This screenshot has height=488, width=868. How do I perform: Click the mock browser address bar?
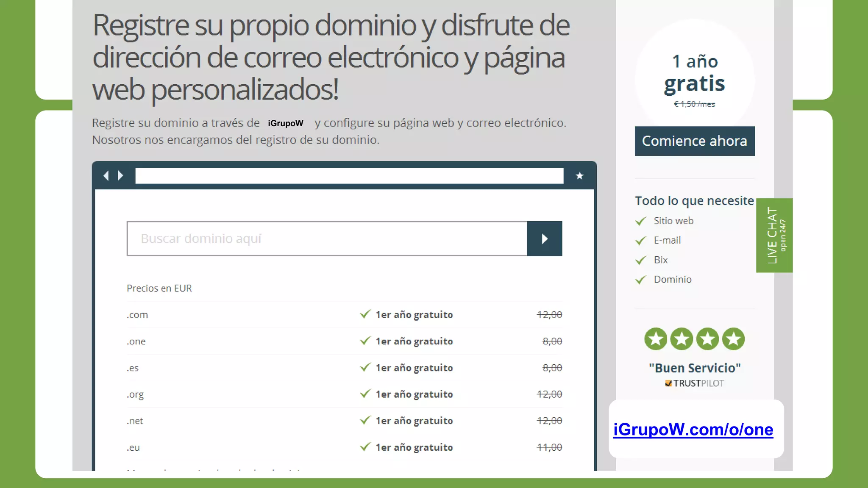pos(349,175)
